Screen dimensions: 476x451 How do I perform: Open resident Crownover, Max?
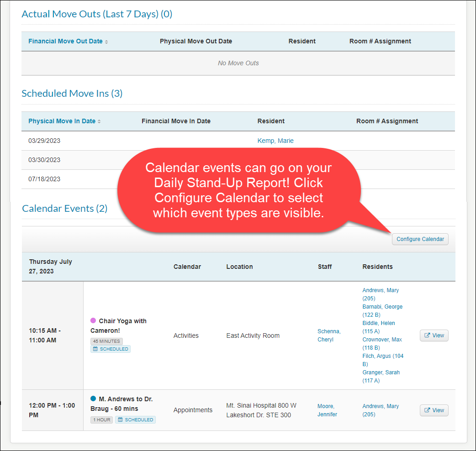click(382, 340)
